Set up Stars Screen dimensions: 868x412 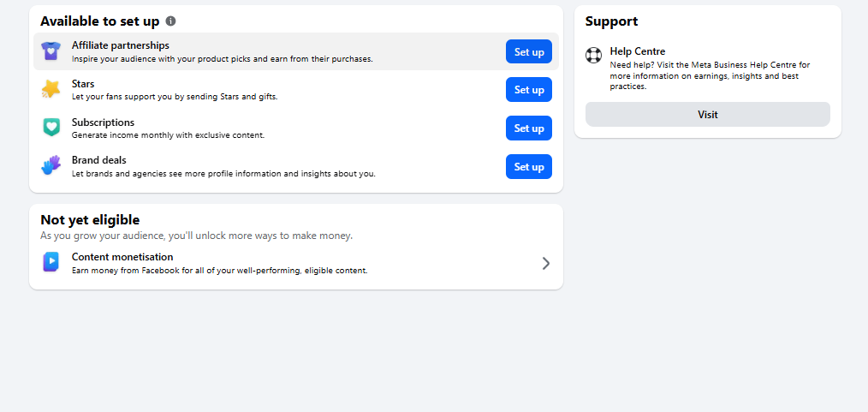[x=529, y=90]
